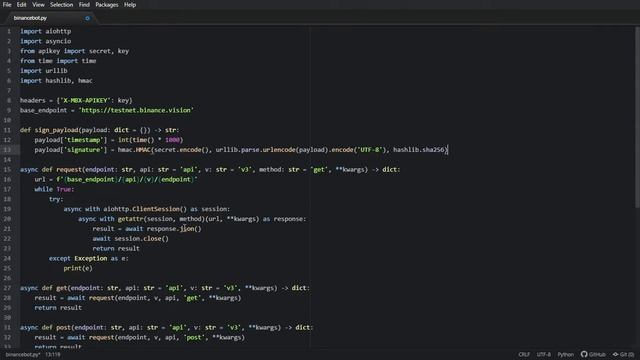Click session.close() on line 22
This screenshot has width=640, height=360.
[x=142, y=238]
